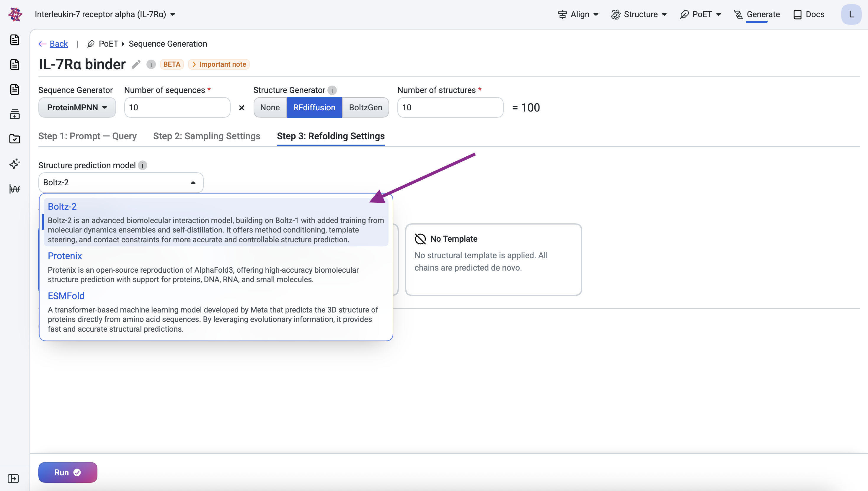868x491 pixels.
Task: Show Structure Generator info tooltip
Action: pos(332,90)
